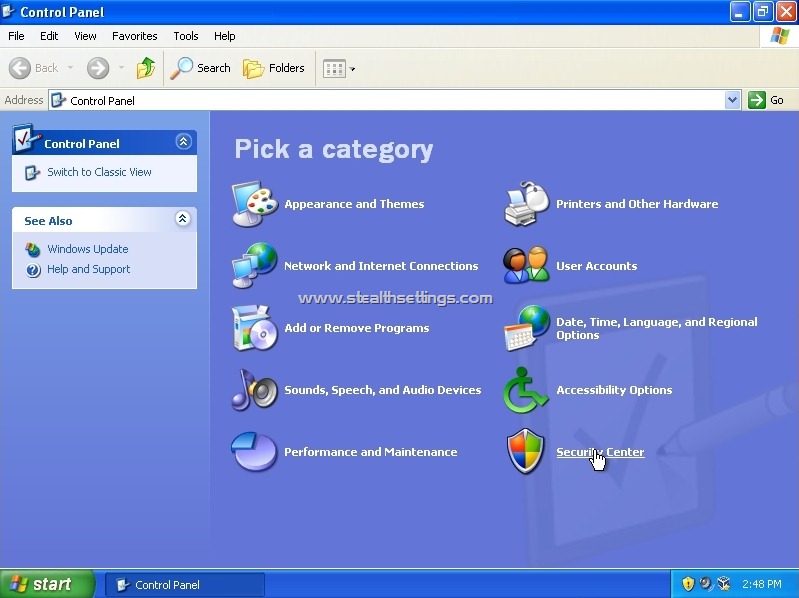This screenshot has width=799, height=598.
Task: Open the Accessibility Options link
Action: pyautogui.click(x=614, y=390)
